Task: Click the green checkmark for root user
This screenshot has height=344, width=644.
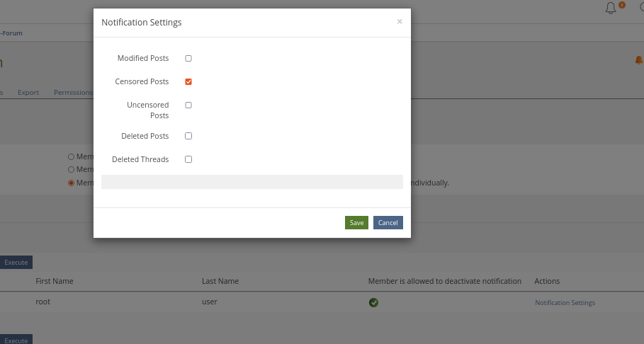Action: point(373,302)
